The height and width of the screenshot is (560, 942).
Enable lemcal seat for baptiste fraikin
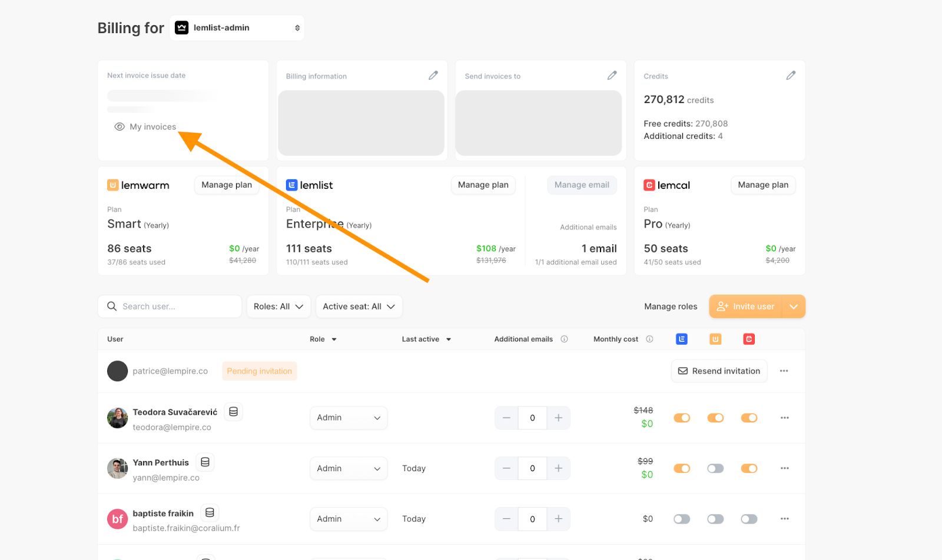[x=749, y=519]
